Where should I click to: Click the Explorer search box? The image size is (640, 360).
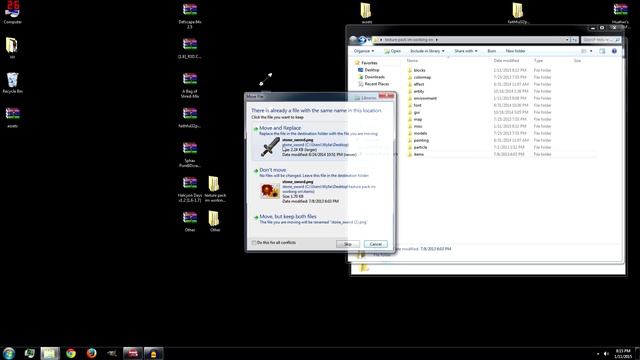pos(601,40)
